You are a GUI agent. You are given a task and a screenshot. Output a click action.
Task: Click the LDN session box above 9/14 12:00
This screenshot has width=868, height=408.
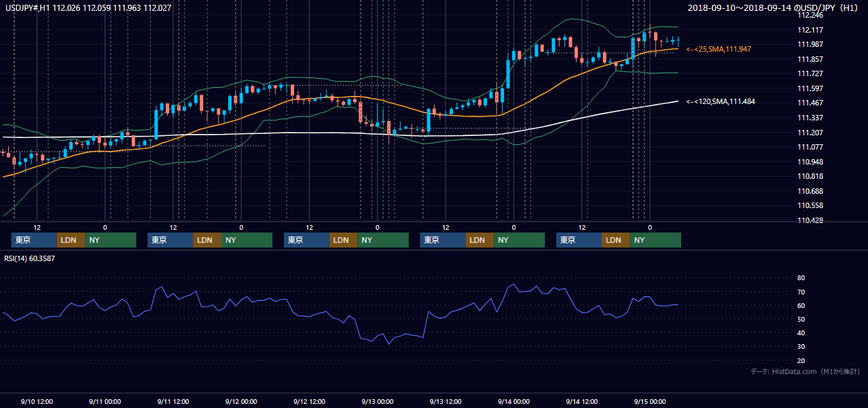(x=615, y=240)
